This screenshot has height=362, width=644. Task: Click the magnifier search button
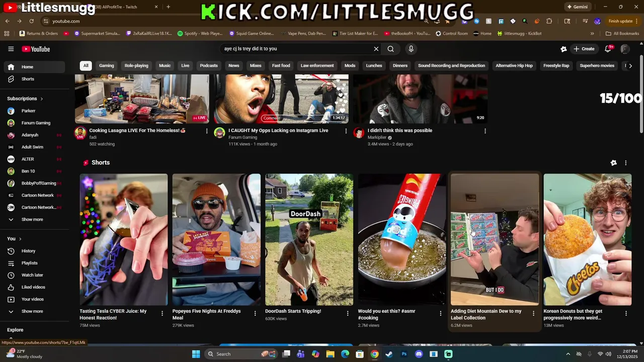point(390,49)
